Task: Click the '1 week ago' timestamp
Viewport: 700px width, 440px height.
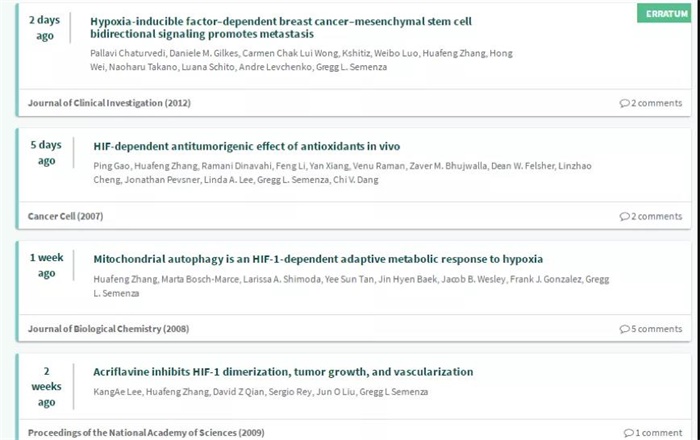Action: coord(46,265)
